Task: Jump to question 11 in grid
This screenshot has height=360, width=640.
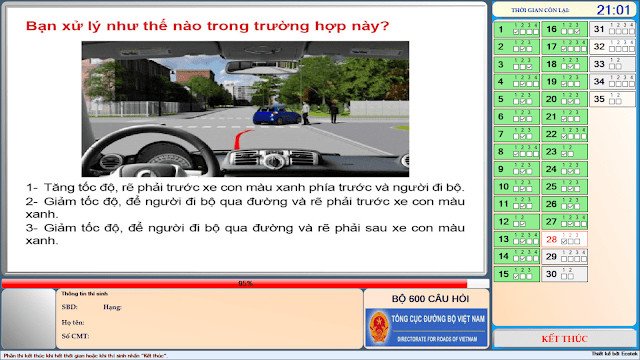Action: (517, 204)
